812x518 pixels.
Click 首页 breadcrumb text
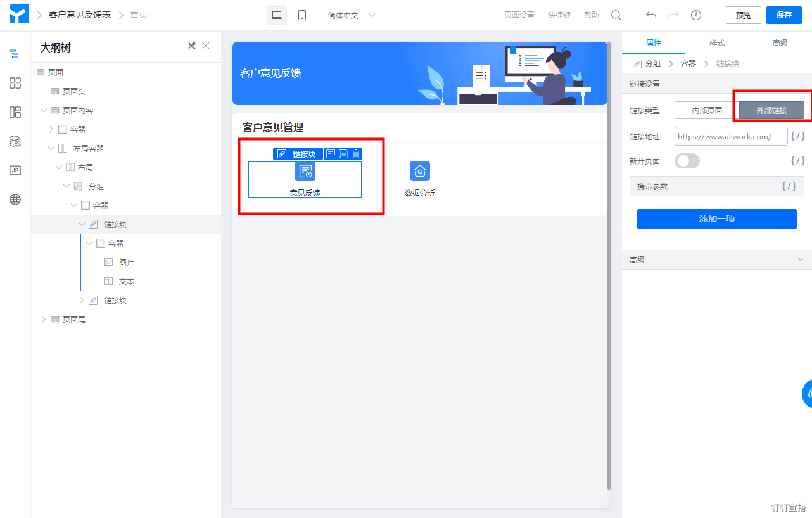(139, 15)
